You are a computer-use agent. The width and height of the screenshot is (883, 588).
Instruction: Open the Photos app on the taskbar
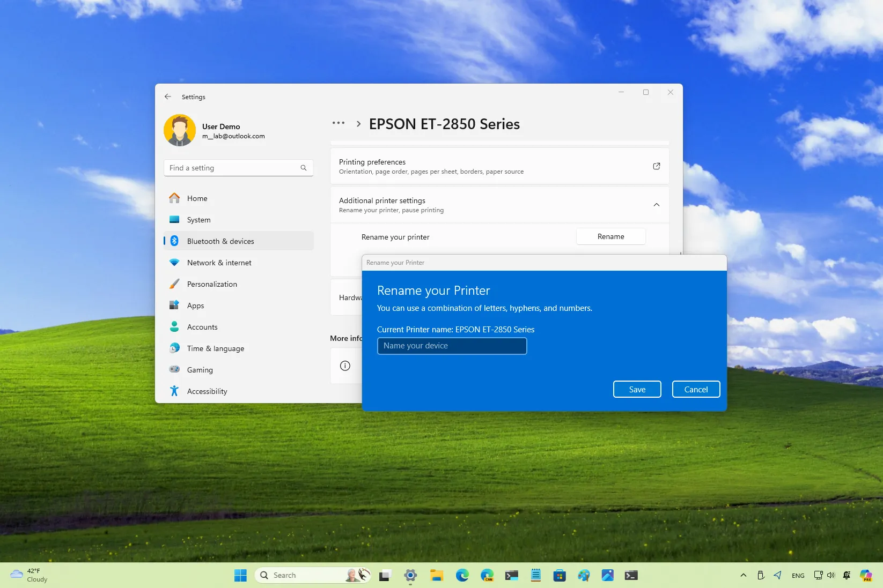[607, 575]
